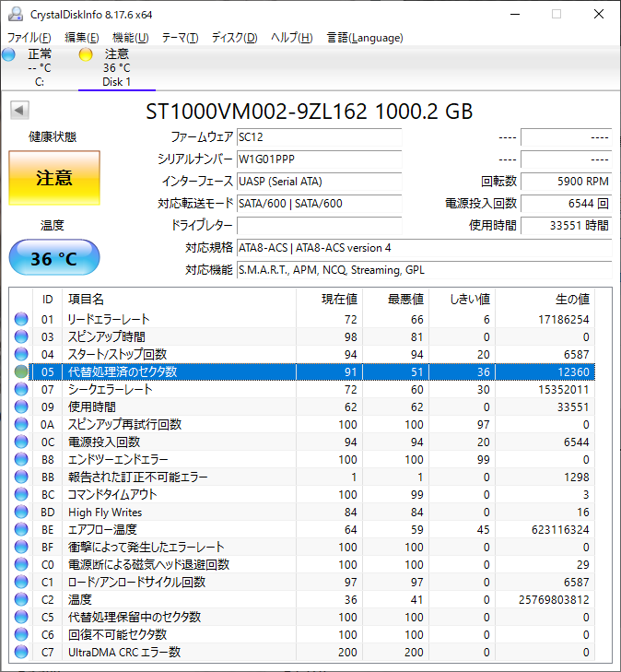The height and width of the screenshot is (672, 621).
Task: Open the 言語(Language) menu
Action: pyautogui.click(x=365, y=38)
